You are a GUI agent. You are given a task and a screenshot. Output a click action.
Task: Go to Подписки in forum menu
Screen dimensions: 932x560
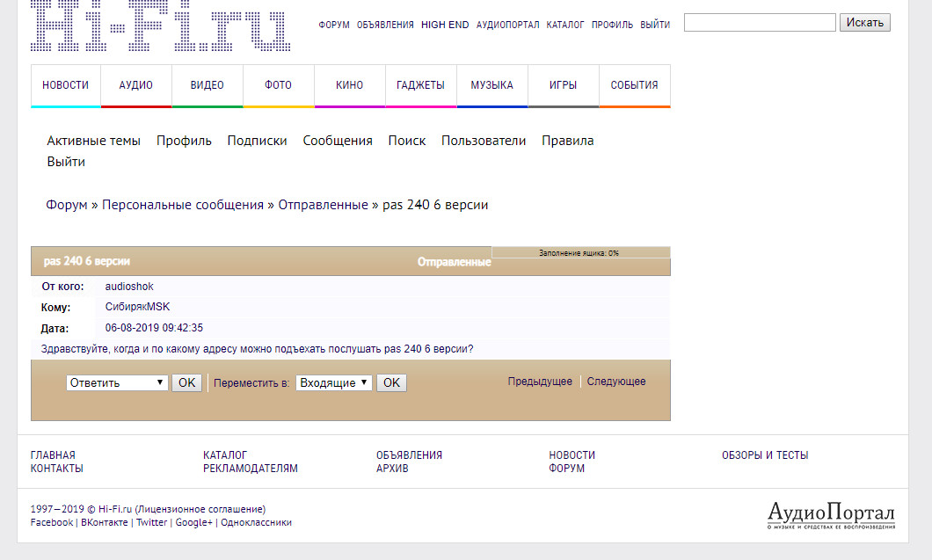pos(257,141)
